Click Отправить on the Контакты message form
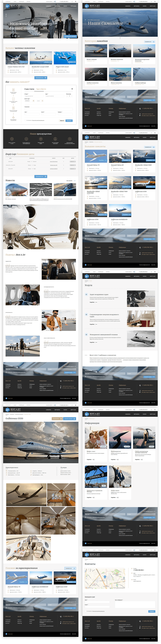This screenshot has width=161, height=644. [152, 611]
